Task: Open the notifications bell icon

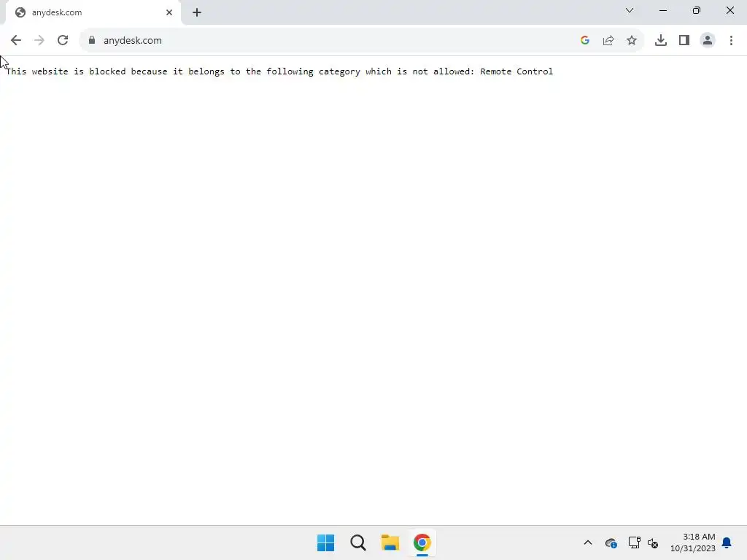Action: tap(727, 542)
